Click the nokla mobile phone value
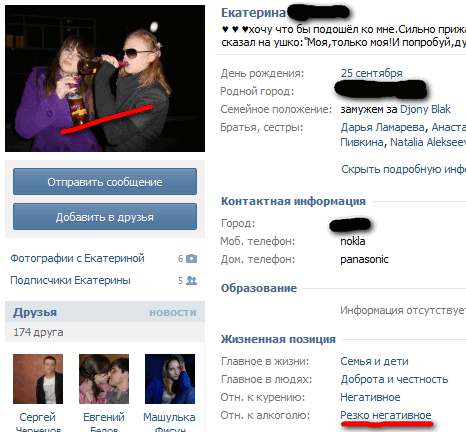The image size is (466, 432). [353, 241]
